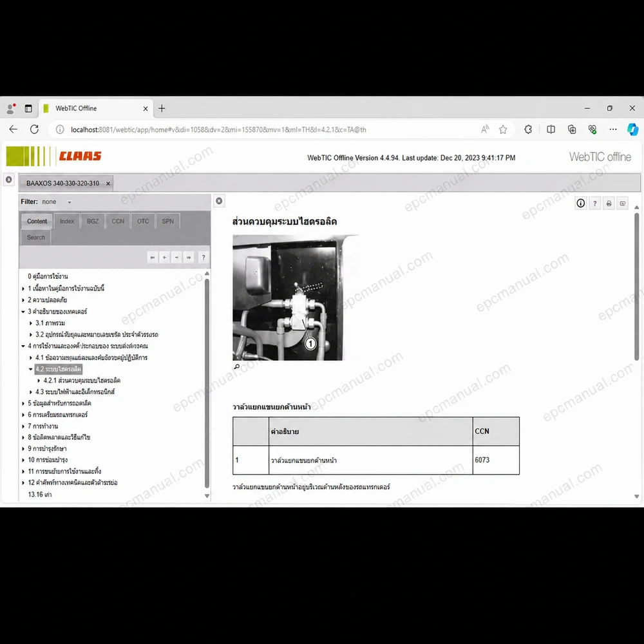The height and width of the screenshot is (644, 644).
Task: Open tree item 5
Action: point(59,403)
